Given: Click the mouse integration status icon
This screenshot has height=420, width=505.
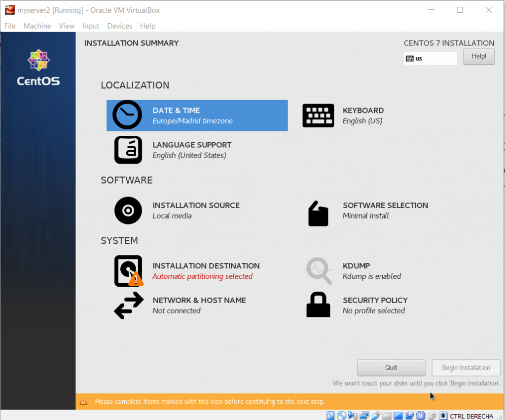Looking at the screenshot, I should 432,416.
